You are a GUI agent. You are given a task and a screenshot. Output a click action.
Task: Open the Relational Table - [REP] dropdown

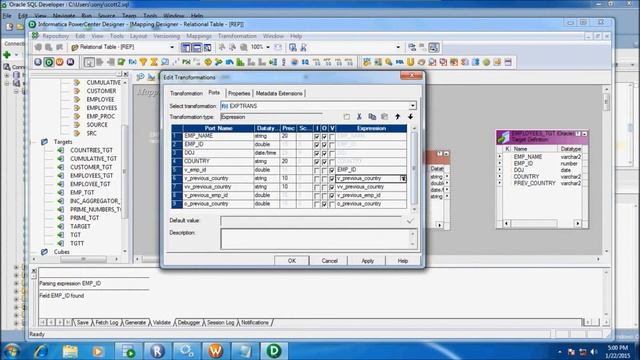(x=172, y=47)
